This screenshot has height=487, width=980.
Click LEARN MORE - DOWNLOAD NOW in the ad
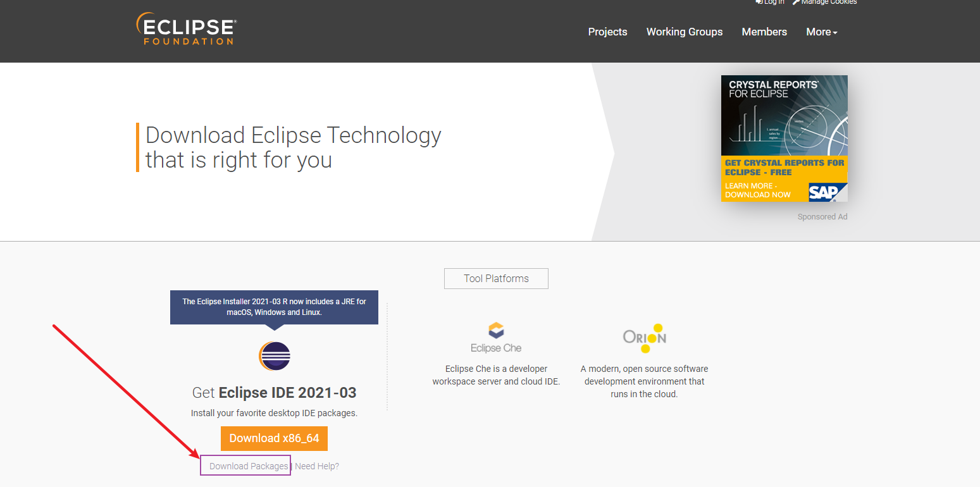point(759,191)
